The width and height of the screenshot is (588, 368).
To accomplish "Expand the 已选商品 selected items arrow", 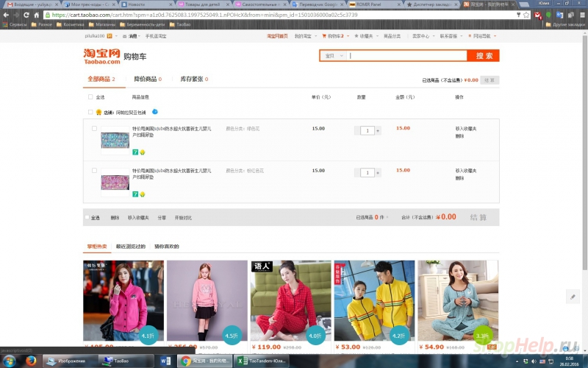I will (x=387, y=217).
